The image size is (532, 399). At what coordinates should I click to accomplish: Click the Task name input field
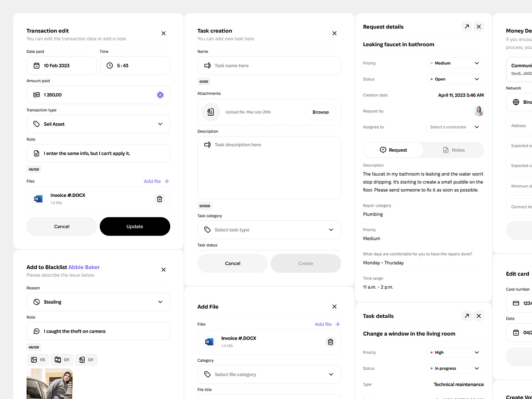(269, 66)
